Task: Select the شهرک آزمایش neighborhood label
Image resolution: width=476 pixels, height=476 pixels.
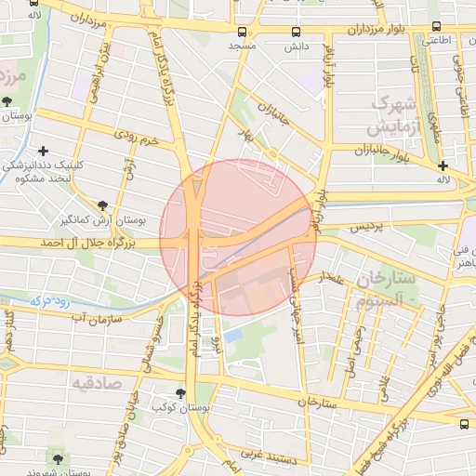Action: [393, 116]
